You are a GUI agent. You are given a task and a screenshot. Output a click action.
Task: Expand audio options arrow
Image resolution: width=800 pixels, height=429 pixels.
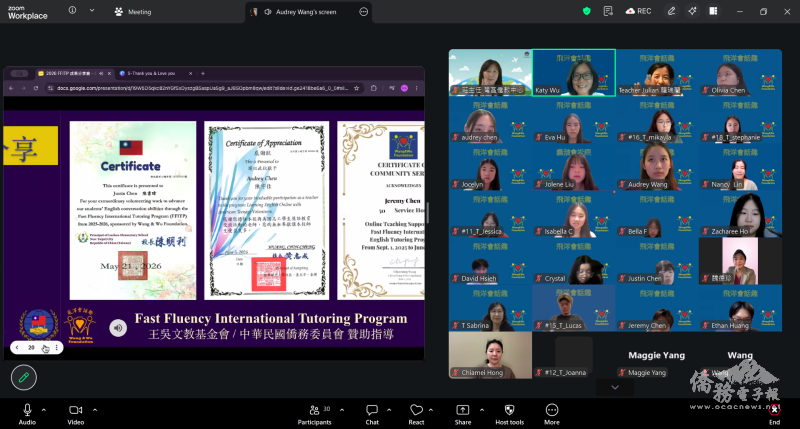click(44, 410)
